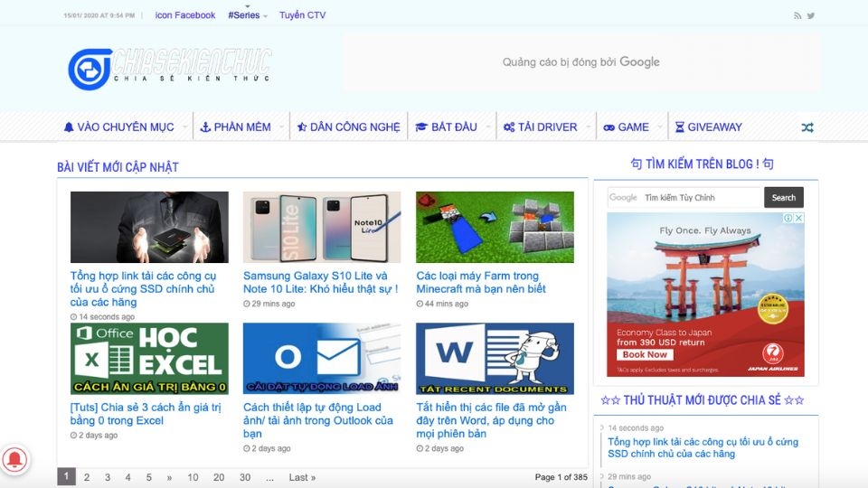Click the bell icon beside Vào chuyên mục
This screenshot has width=868, height=488.
point(69,127)
